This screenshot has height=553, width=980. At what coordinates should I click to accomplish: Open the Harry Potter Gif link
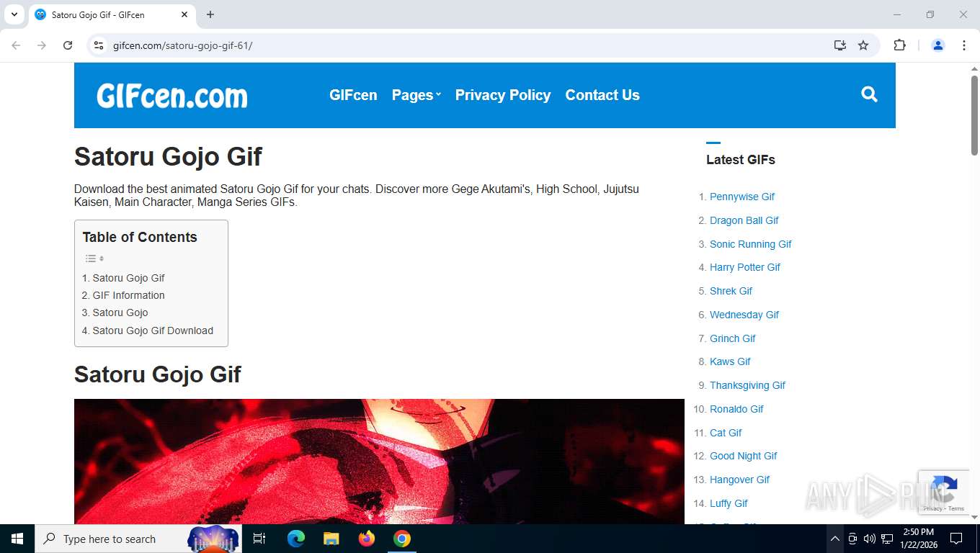[745, 267]
